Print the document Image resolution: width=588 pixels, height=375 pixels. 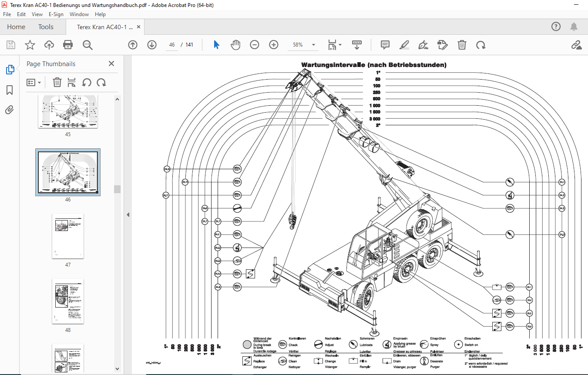coord(68,45)
